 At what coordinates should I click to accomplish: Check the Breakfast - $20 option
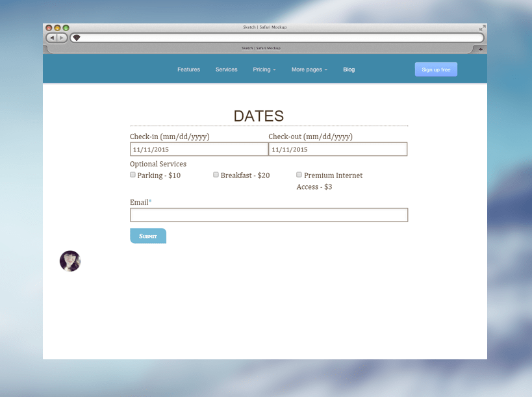pos(216,174)
